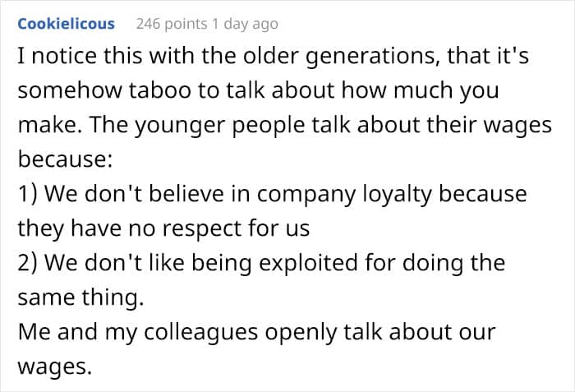
Task: Click the final word 'wages.'
Action: click(x=54, y=367)
